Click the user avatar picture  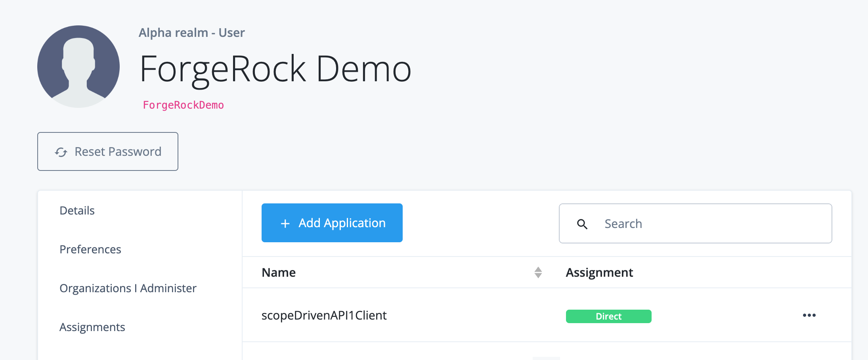click(x=78, y=67)
